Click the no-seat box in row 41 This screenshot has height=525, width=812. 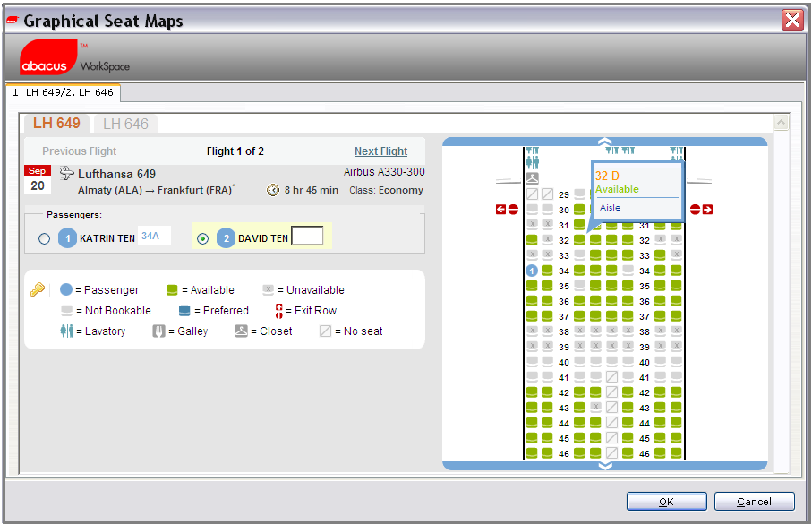[611, 377]
